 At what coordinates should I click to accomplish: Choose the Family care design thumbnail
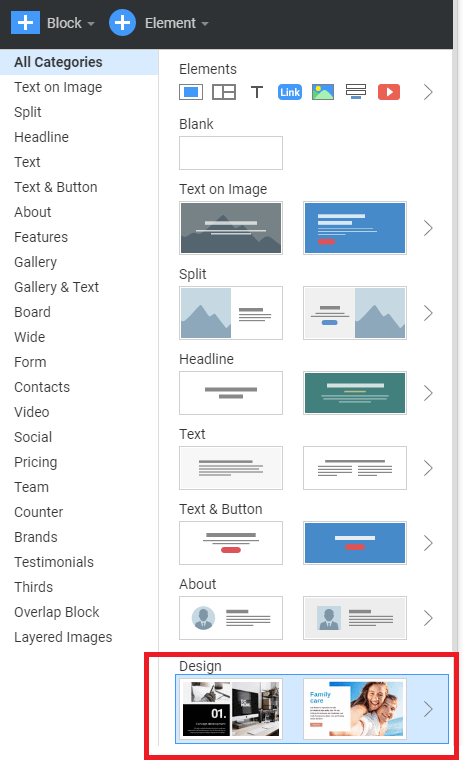point(355,709)
